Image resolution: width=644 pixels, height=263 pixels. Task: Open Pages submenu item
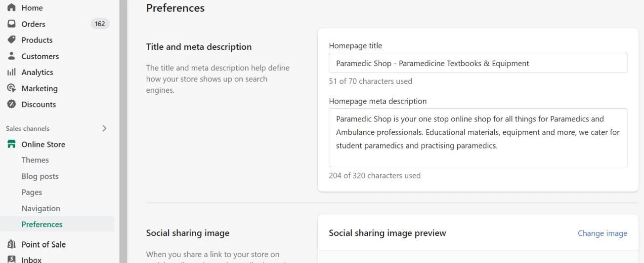pyautogui.click(x=32, y=192)
